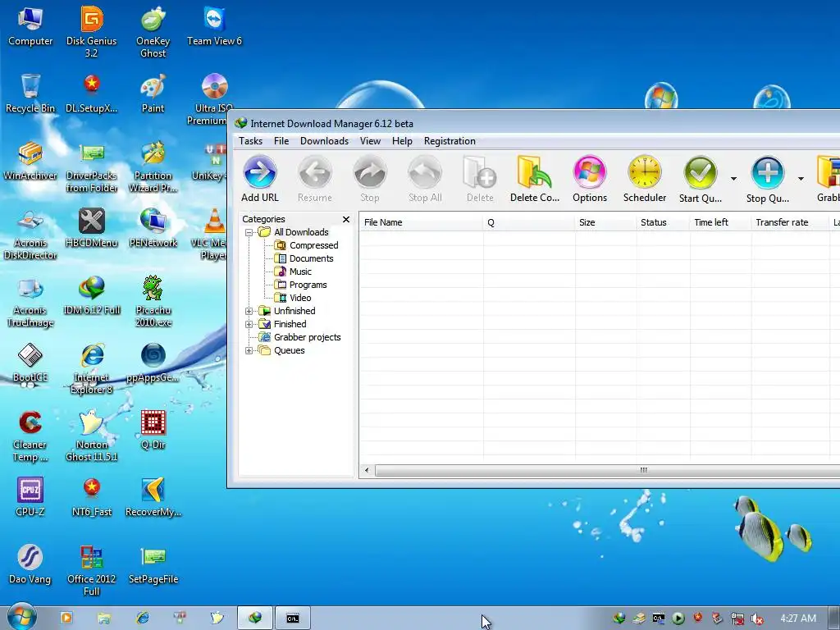Open the File menu

click(281, 141)
